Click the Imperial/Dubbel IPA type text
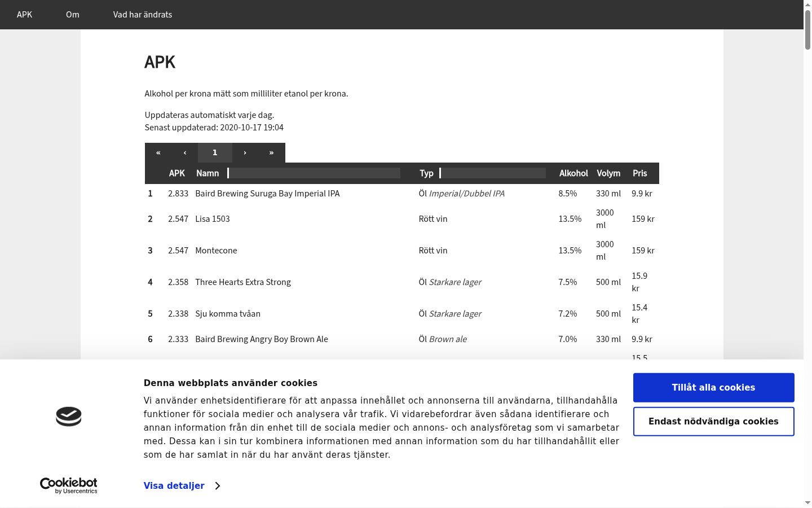 coord(467,194)
